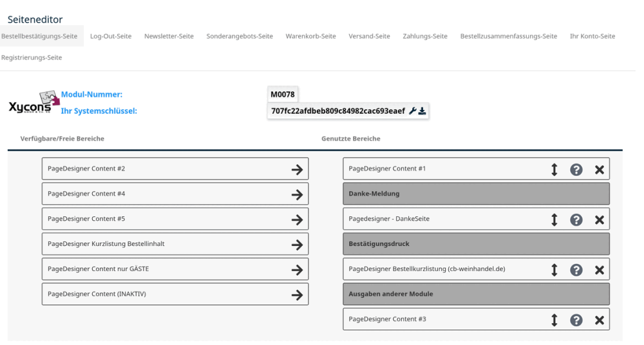Add PageDesigner Content (INAKTIV) with arrow

click(x=297, y=295)
